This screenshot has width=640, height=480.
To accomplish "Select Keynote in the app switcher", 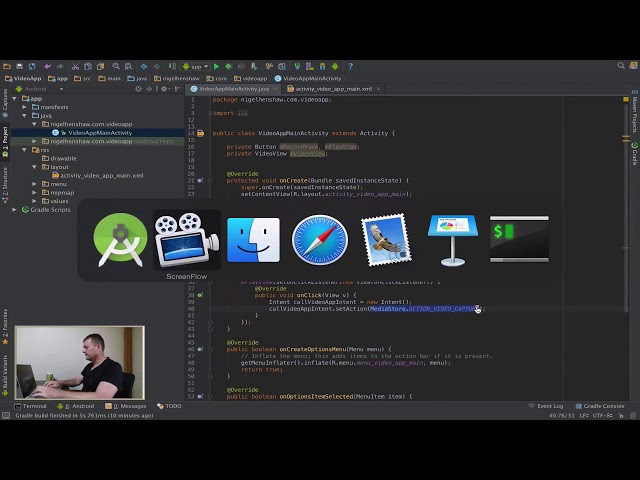I will 453,240.
